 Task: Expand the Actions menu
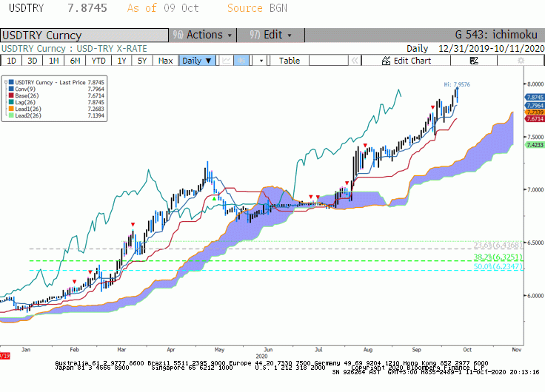pyautogui.click(x=203, y=35)
